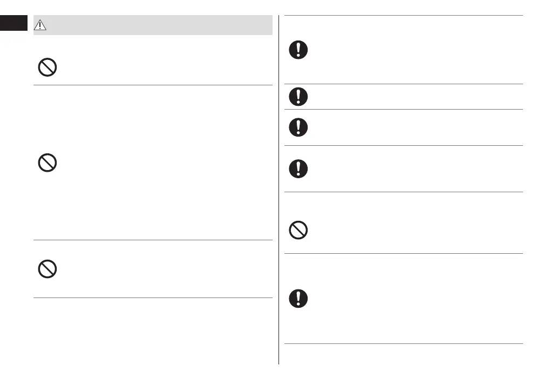Click the black tab at the page's top-left corner
This screenshot has height=392, width=557.
point(13,23)
